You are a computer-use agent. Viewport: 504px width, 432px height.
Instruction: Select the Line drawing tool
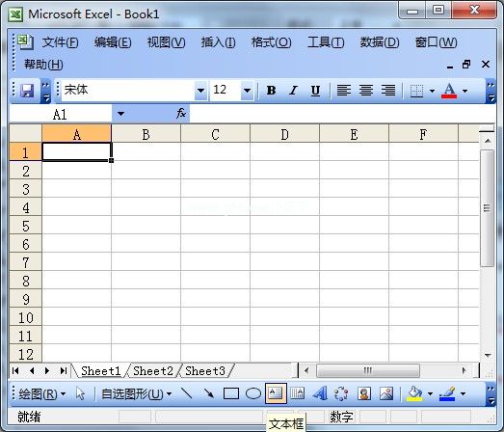tap(186, 393)
